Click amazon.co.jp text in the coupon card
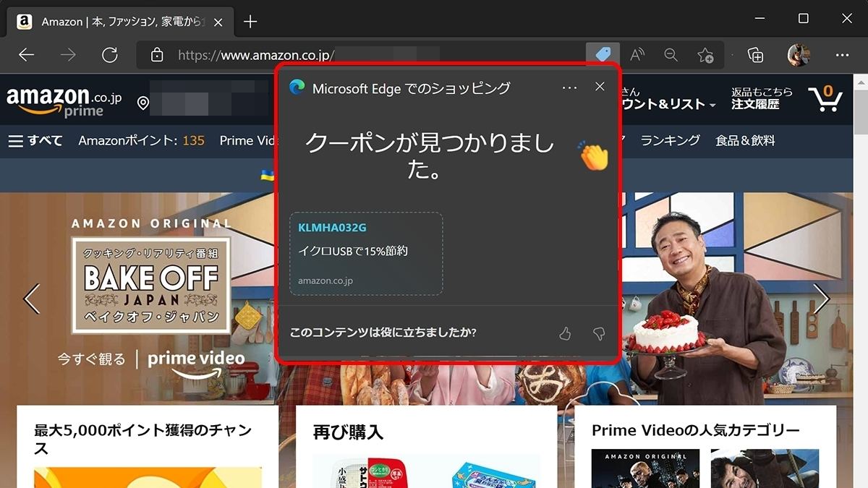The width and height of the screenshot is (868, 488). (x=325, y=281)
